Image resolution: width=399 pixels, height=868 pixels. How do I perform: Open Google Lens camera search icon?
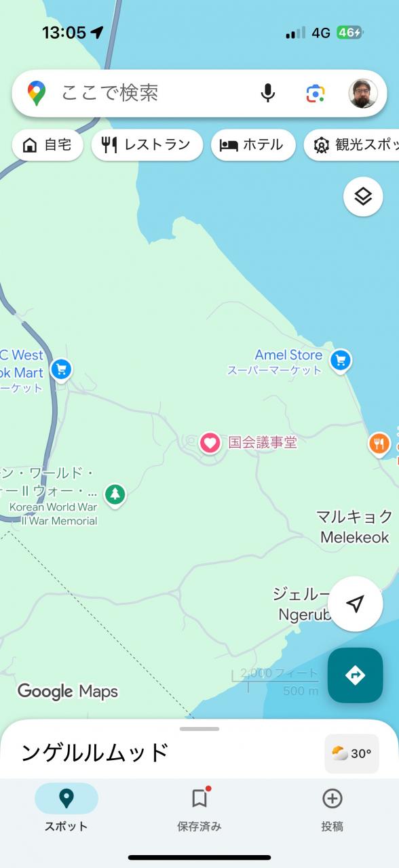coord(315,93)
